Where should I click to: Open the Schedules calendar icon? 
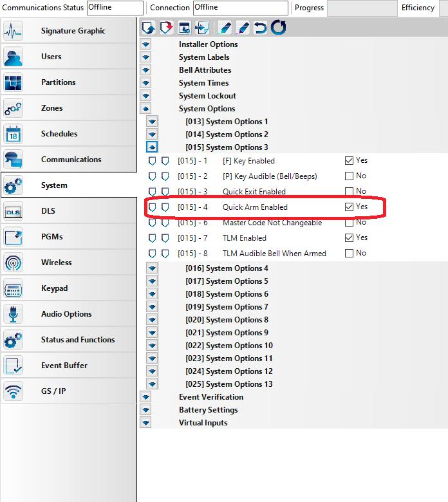(14, 134)
